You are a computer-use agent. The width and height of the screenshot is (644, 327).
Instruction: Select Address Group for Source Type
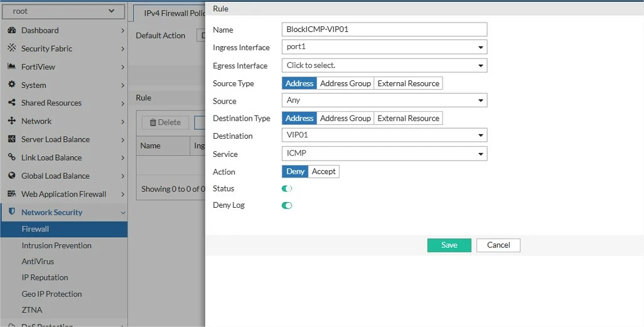345,83
